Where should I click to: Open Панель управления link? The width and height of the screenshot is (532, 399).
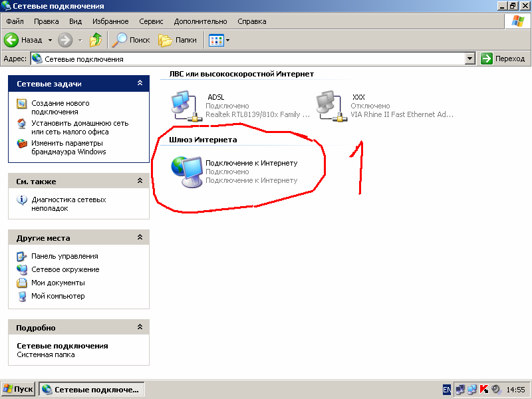tap(65, 256)
